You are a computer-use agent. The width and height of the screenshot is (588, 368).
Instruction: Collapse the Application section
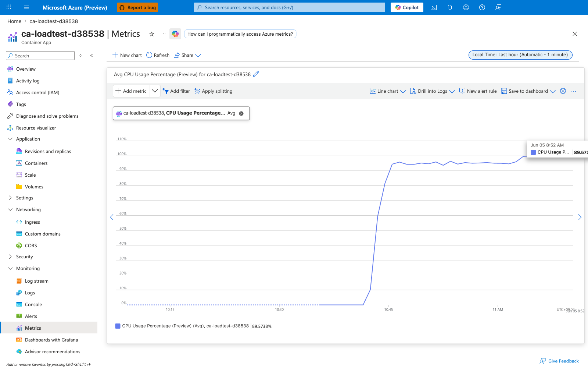pos(10,139)
